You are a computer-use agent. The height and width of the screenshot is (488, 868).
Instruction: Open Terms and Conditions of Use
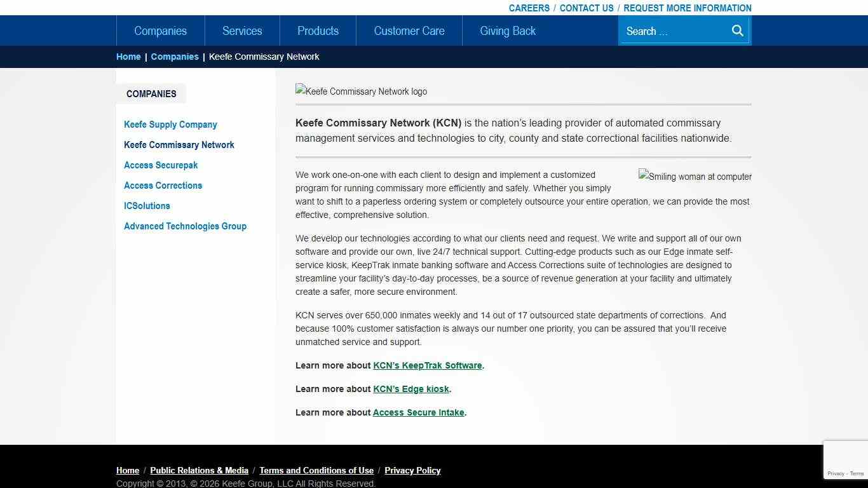click(316, 470)
